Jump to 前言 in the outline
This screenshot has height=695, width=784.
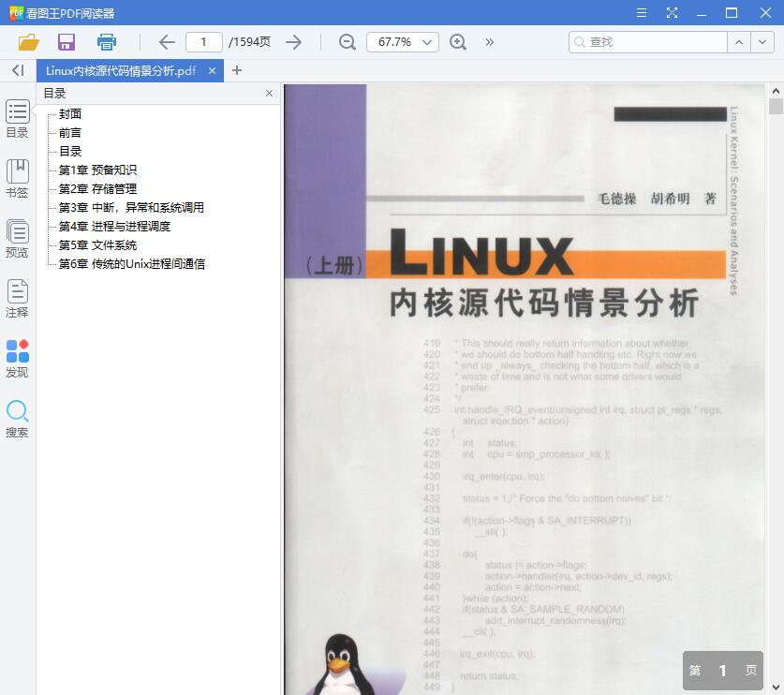point(70,132)
